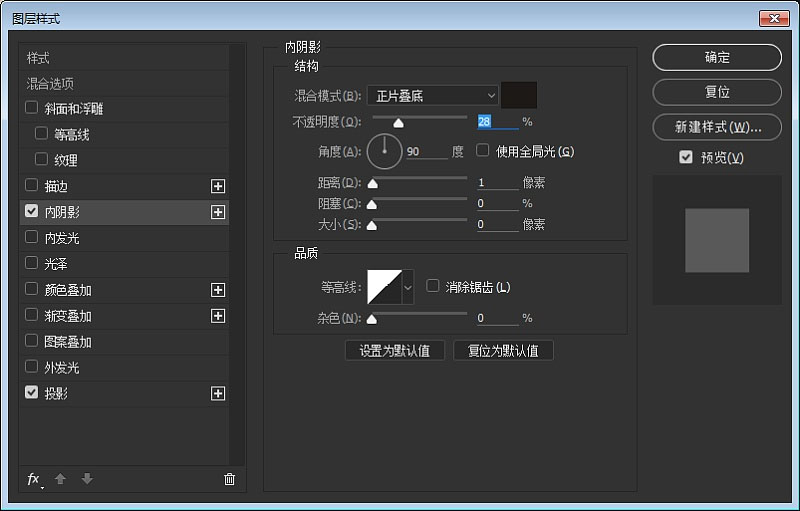Viewport: 800px width, 511px height.
Task: Uncheck 投影 checkbox
Action: click(32, 393)
